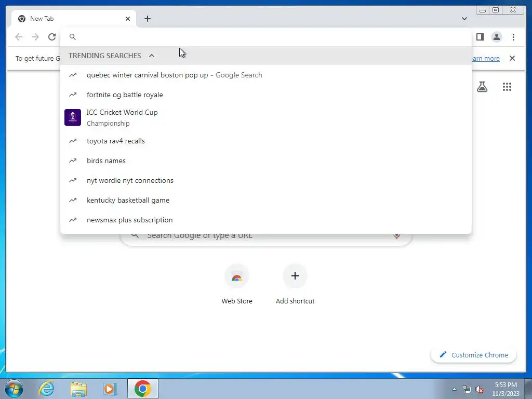
Task: Open the Google apps grid icon
Action: click(x=507, y=87)
